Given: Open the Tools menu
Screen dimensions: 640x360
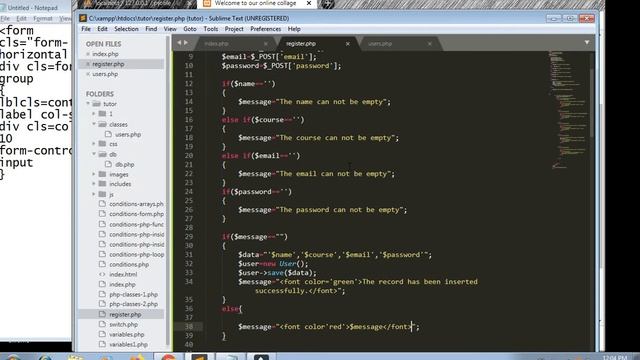Looking at the screenshot, I should (211, 29).
